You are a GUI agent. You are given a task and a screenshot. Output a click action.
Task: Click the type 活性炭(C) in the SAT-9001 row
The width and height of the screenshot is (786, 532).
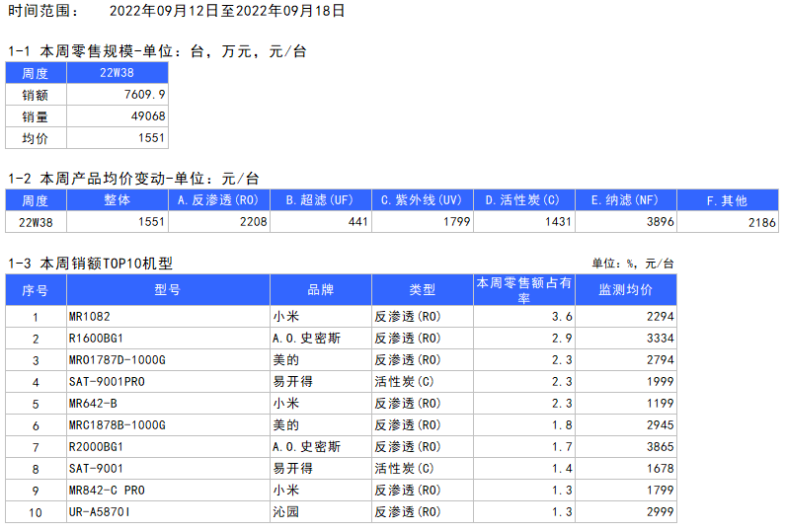click(404, 469)
